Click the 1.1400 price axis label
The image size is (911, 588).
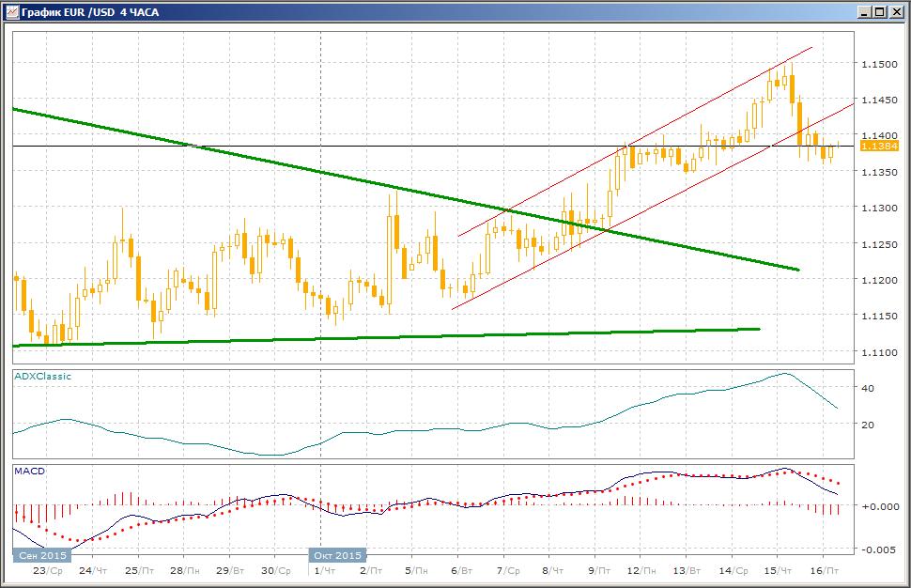(x=878, y=135)
